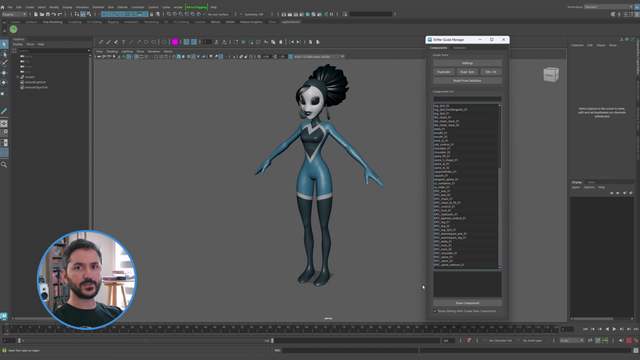This screenshot has height=360, width=640.
Task: Select EPIC_spine_cartoon_01 in component list
Action: coord(449,265)
